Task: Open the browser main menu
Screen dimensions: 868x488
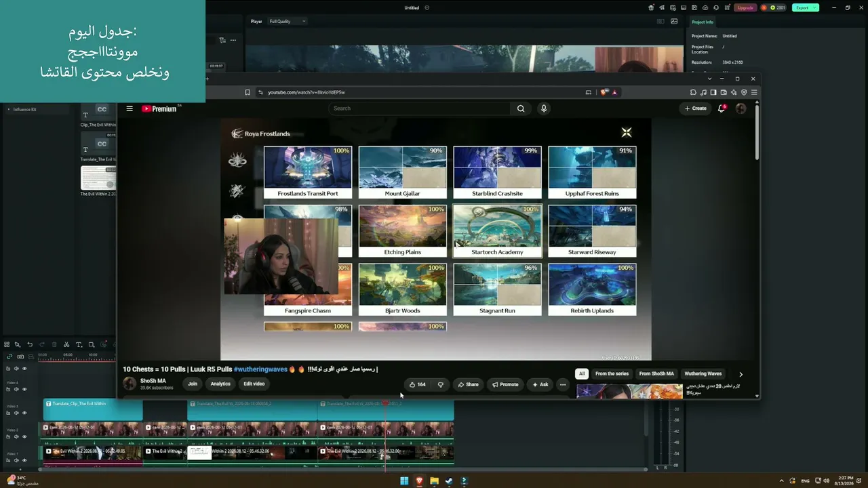Action: [754, 92]
